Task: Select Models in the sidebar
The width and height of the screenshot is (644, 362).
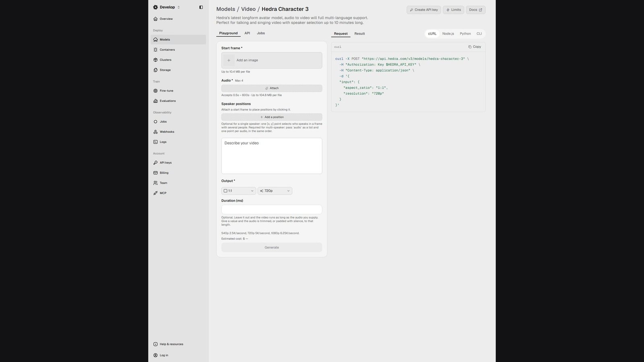Action: tap(178, 39)
